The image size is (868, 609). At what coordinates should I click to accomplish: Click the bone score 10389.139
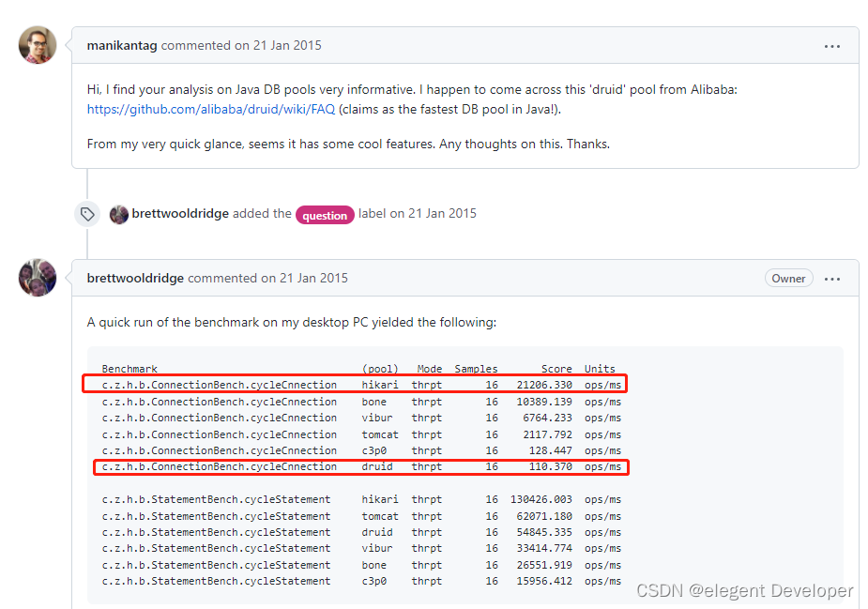pos(544,402)
